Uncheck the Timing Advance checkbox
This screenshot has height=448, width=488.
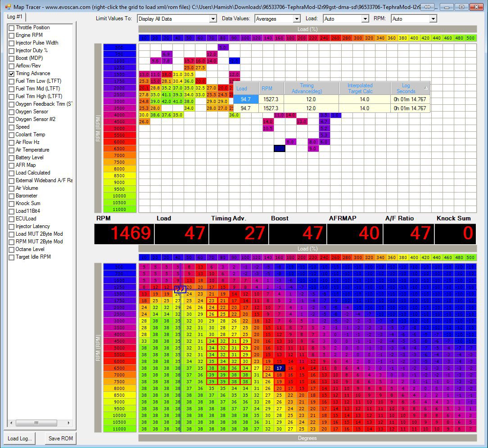12,74
